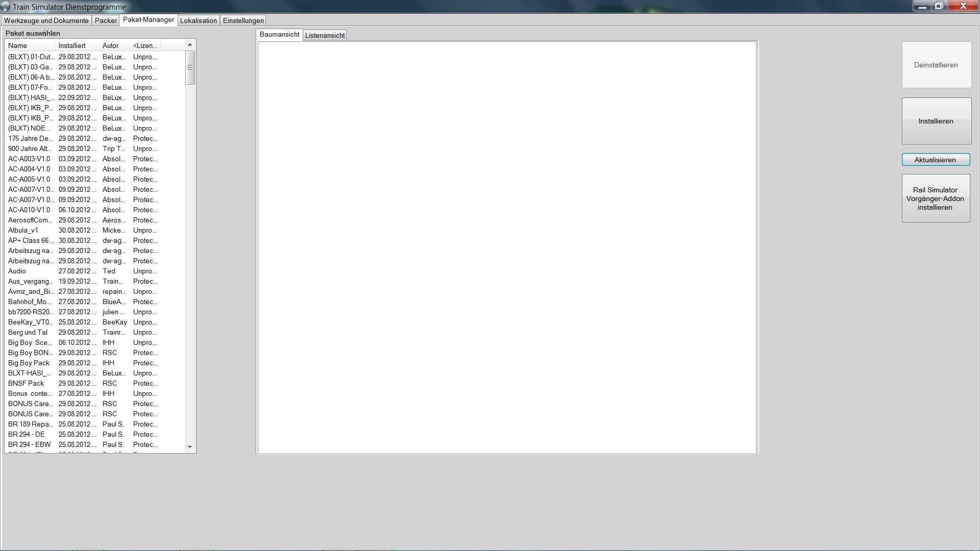The height and width of the screenshot is (551, 980).
Task: Open the Einstellungen tab
Action: click(x=243, y=20)
